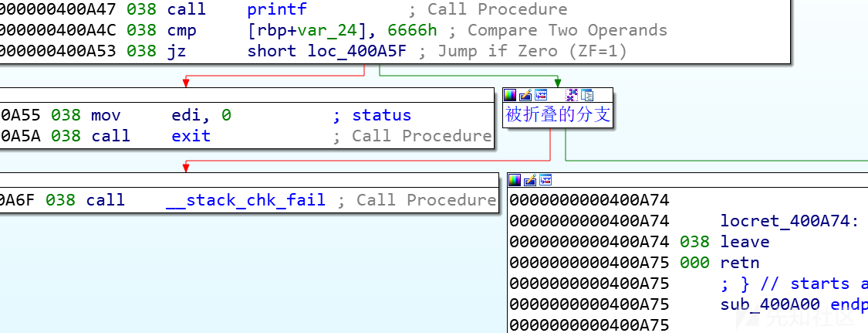
Task: Click edi, 0 operand of mov instruction
Action: click(x=201, y=115)
